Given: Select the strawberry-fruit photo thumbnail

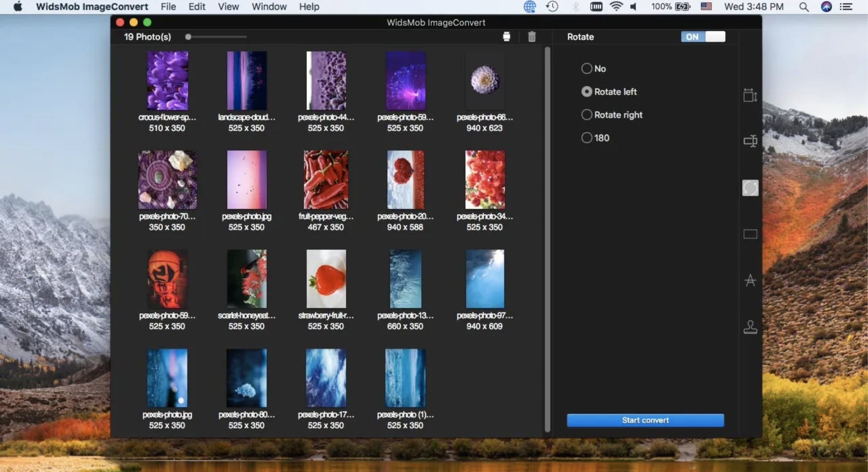Looking at the screenshot, I should [x=326, y=279].
